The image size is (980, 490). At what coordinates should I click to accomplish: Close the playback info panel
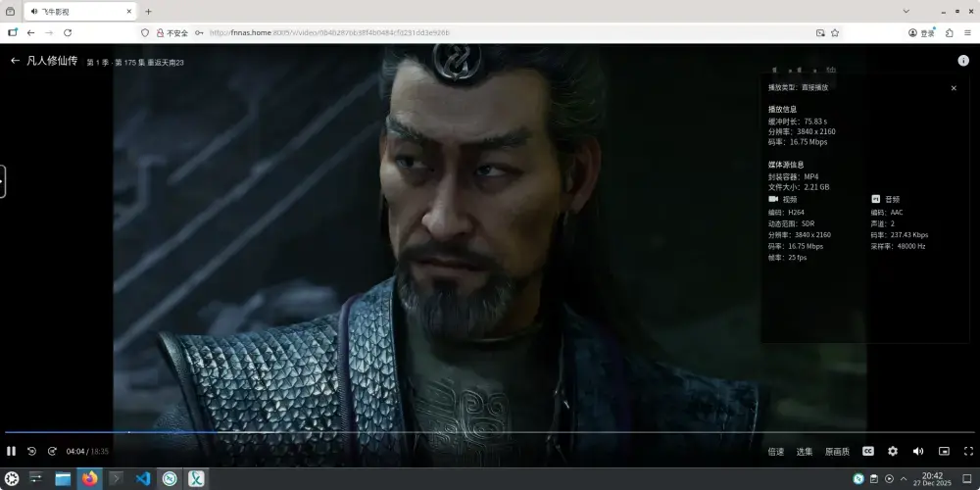point(954,88)
